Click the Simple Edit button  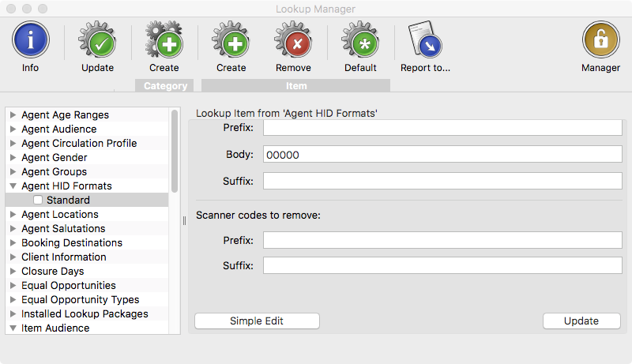(x=257, y=321)
